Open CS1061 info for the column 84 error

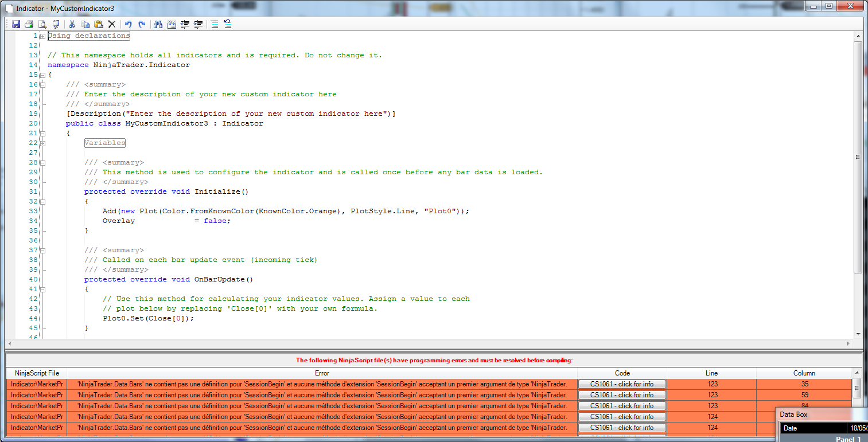[x=622, y=406]
